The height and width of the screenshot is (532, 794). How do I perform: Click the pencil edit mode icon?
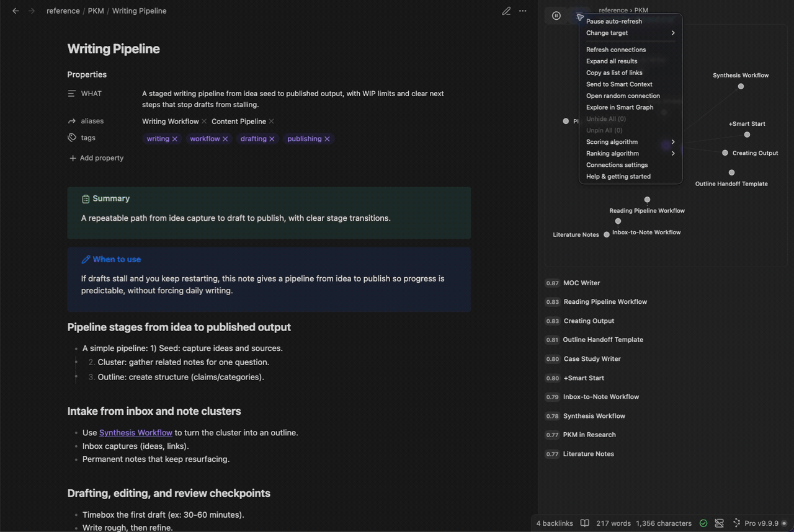coord(507,11)
